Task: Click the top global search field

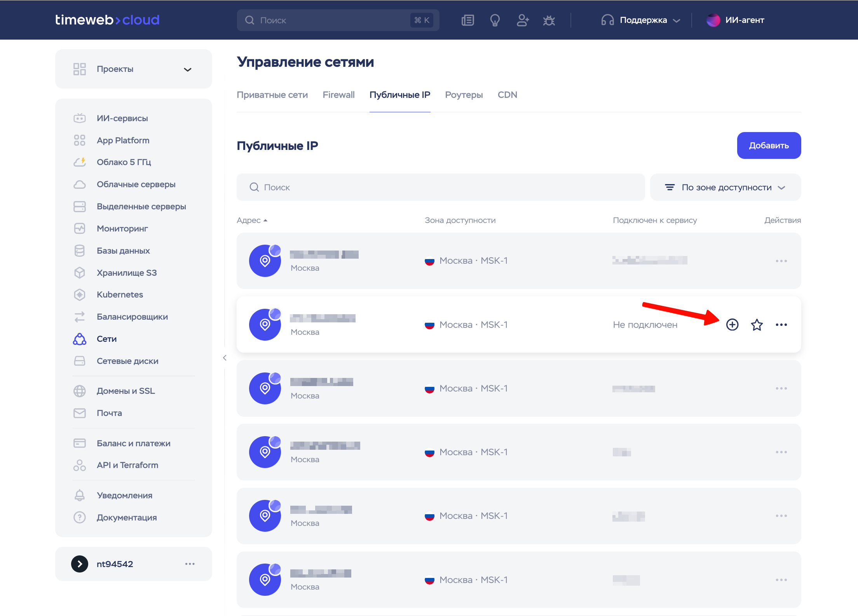Action: click(338, 20)
